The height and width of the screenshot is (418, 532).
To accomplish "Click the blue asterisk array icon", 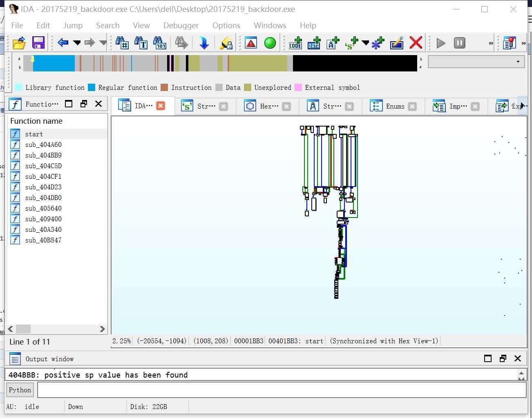I will click(378, 42).
